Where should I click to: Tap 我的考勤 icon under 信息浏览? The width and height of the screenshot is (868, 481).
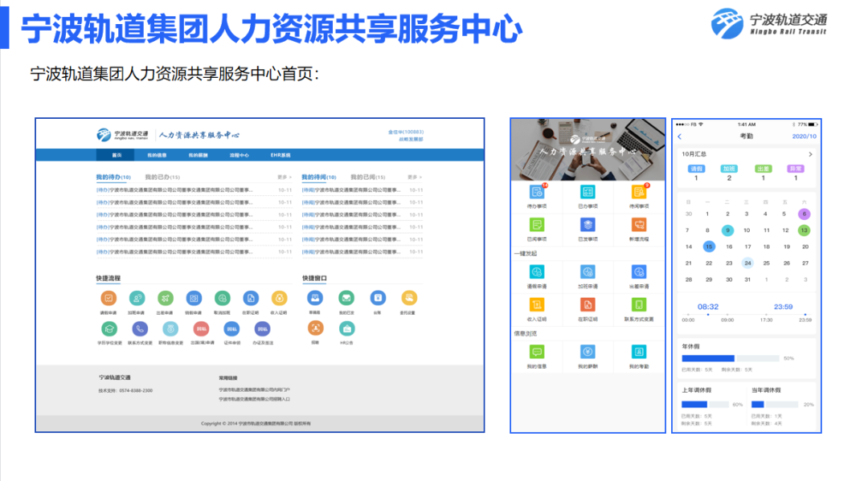point(639,352)
